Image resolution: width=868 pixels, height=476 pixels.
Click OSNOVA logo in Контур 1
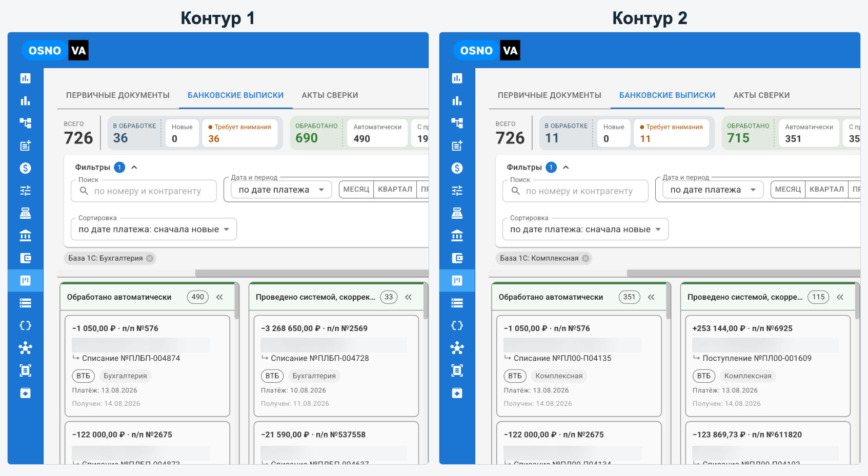pyautogui.click(x=55, y=50)
